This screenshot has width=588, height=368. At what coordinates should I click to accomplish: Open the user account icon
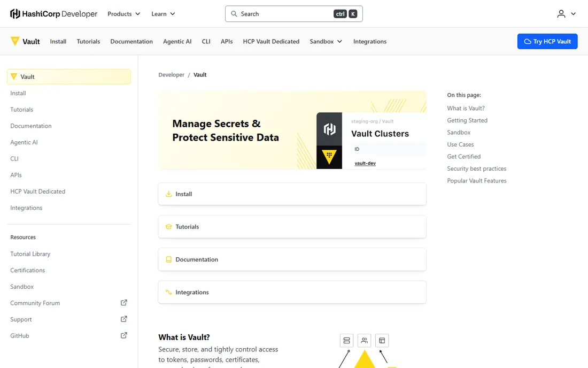click(561, 14)
